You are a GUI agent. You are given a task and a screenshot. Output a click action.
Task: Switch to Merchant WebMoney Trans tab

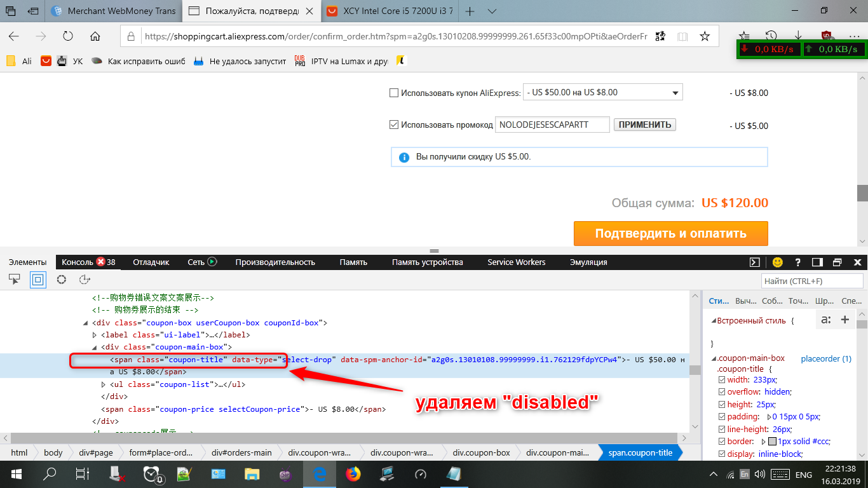click(x=114, y=11)
